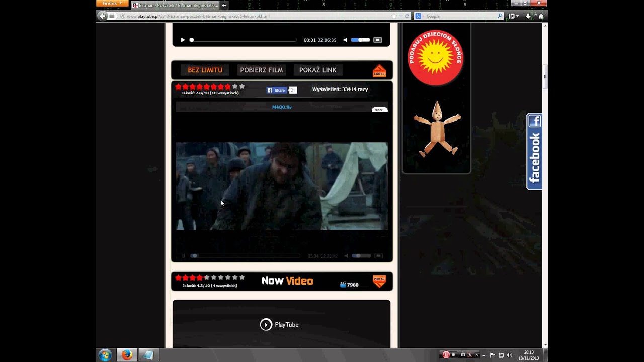
Task: Open a new browser tab
Action: tap(224, 5)
